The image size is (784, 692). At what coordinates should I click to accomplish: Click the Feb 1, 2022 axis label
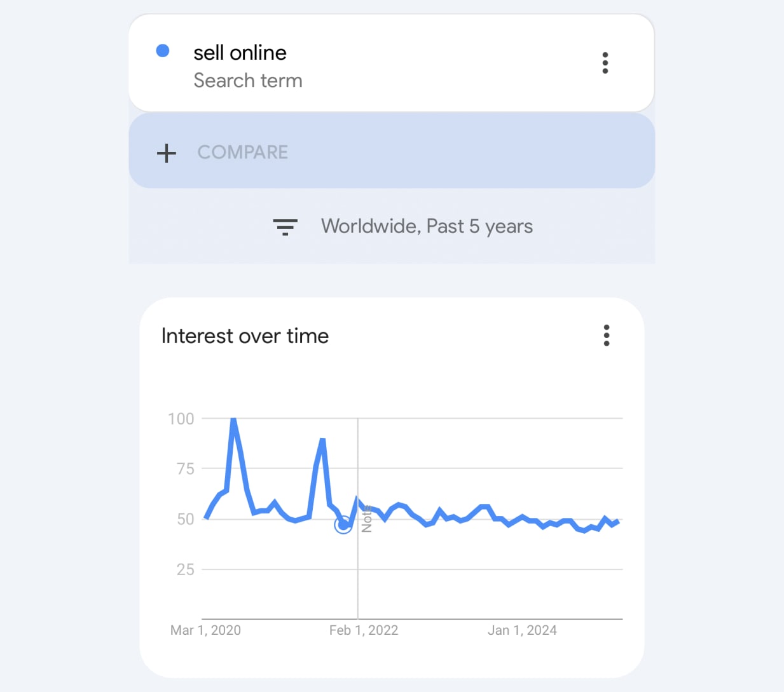(x=364, y=630)
